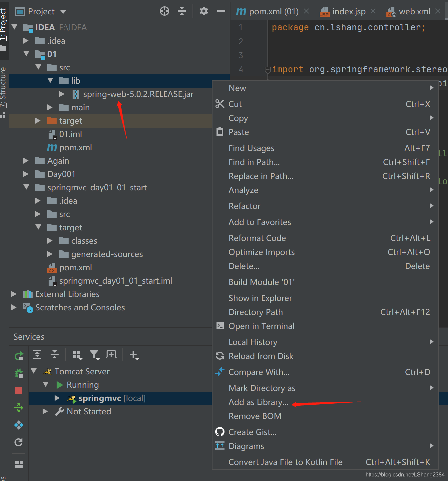
Task: Expand the main folder
Action: (x=50, y=107)
